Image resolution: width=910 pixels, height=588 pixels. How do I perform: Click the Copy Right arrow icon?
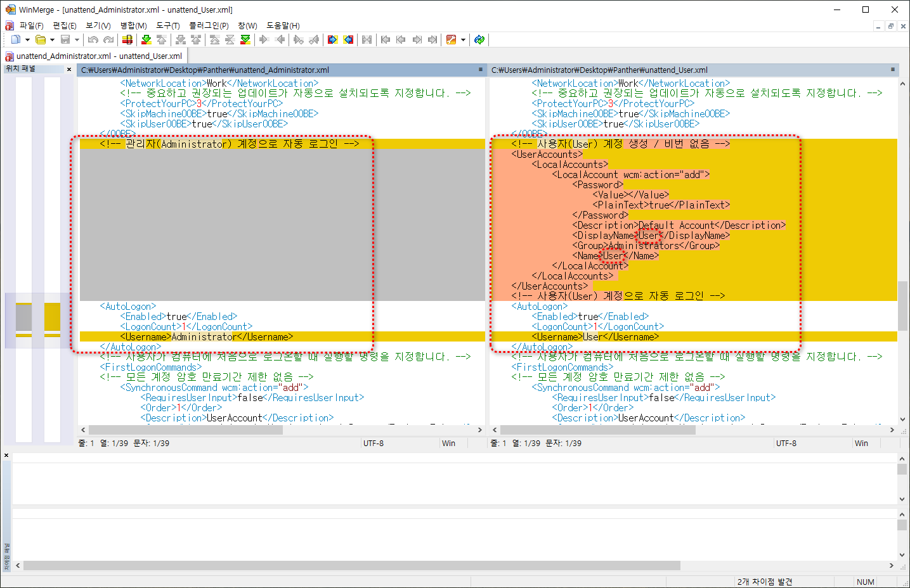264,39
